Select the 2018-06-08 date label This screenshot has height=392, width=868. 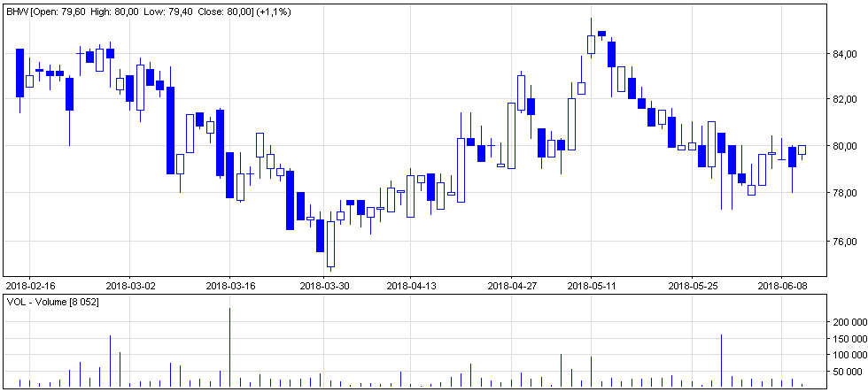(x=781, y=285)
